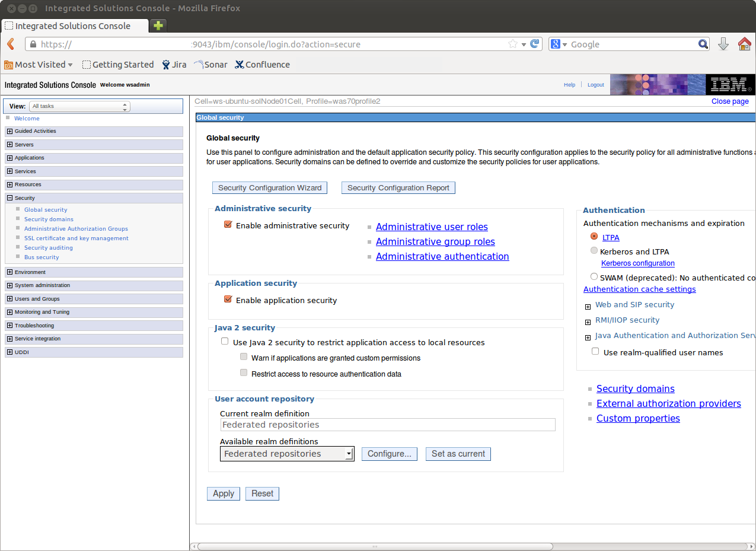Open the Jira bookmark icon
This screenshot has height=551, width=756.
pos(166,65)
